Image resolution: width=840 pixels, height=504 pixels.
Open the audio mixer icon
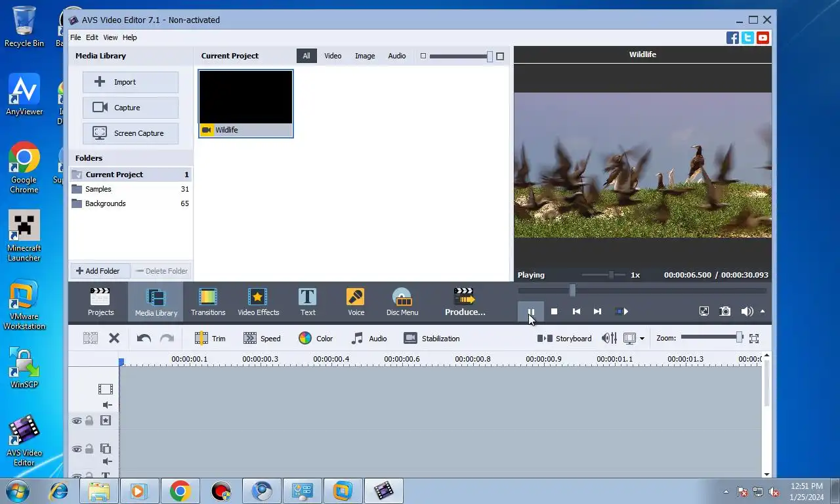coord(609,339)
